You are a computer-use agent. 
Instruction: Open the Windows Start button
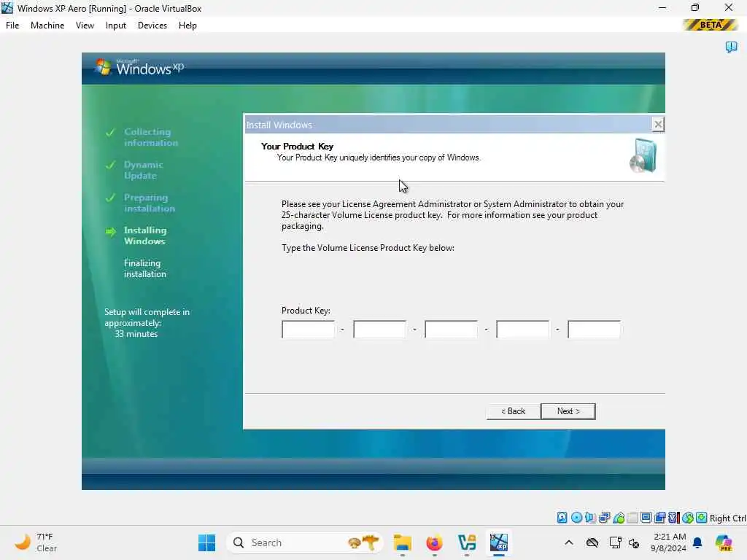pyautogui.click(x=206, y=542)
